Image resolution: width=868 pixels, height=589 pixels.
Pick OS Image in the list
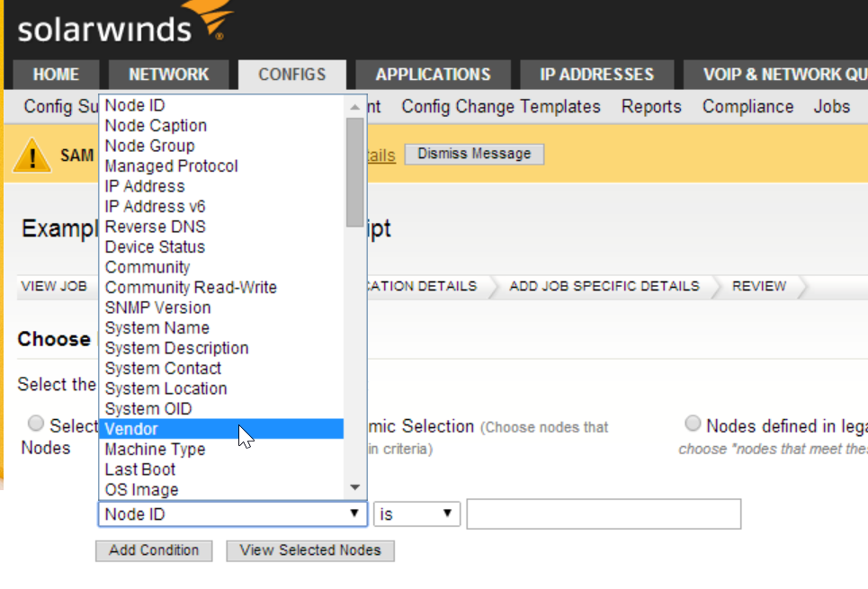click(x=221, y=489)
